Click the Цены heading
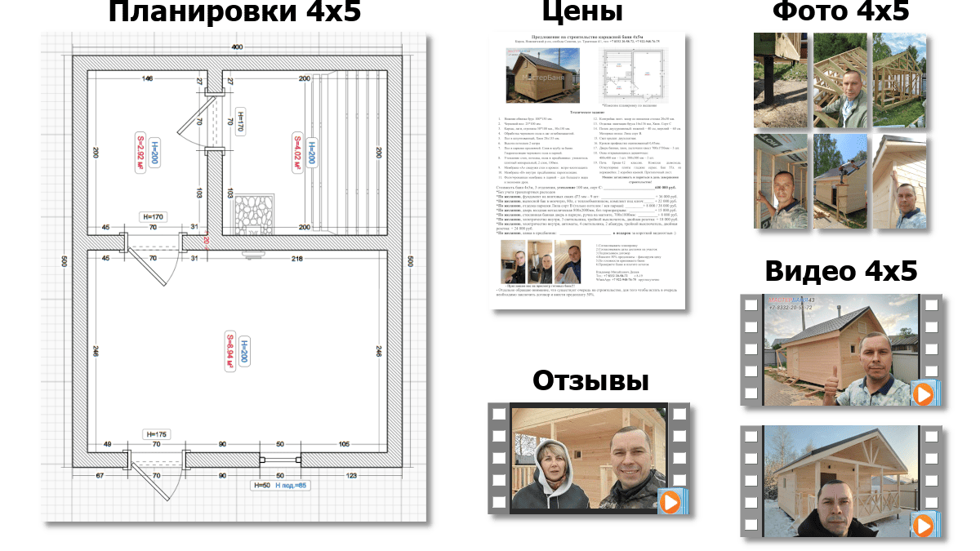Image resolution: width=980 pixels, height=551 pixels. click(581, 12)
